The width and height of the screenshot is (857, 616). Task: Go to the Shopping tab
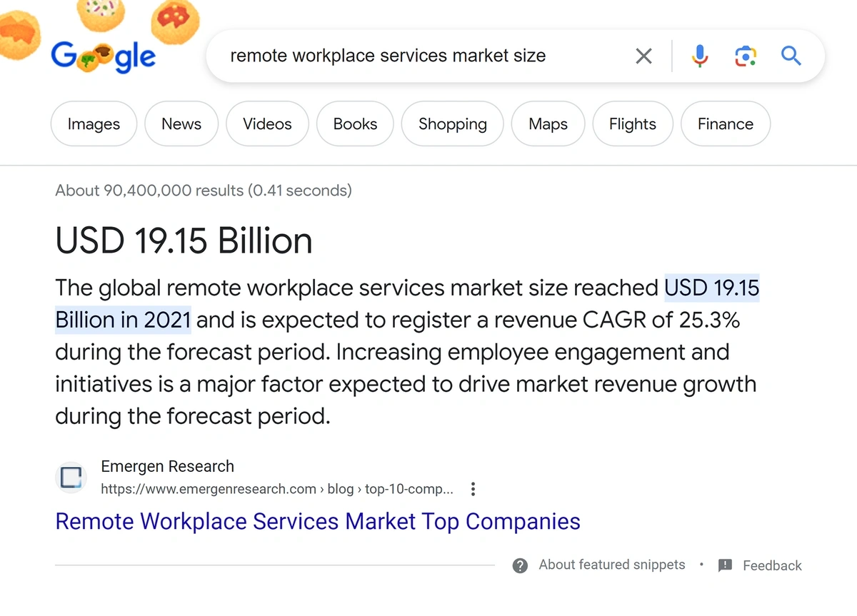point(453,124)
